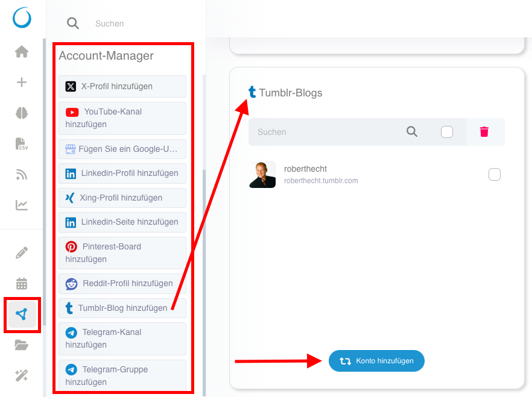Open the folder icon in sidebar
Image resolution: width=532 pixels, height=397 pixels.
tap(22, 345)
